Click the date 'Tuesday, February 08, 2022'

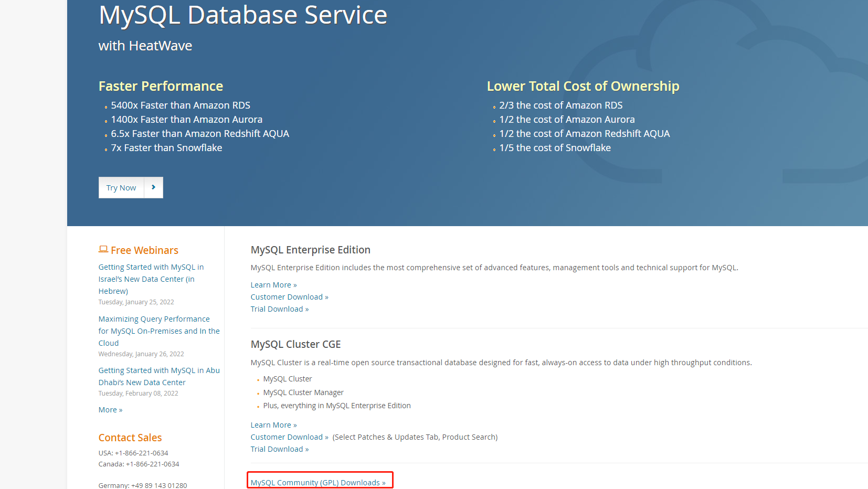pos(139,394)
